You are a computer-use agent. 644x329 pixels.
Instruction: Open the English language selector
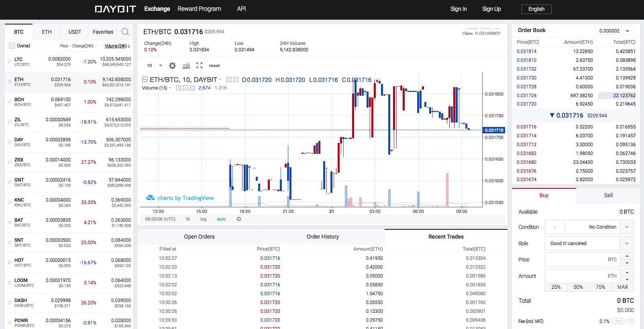click(536, 9)
